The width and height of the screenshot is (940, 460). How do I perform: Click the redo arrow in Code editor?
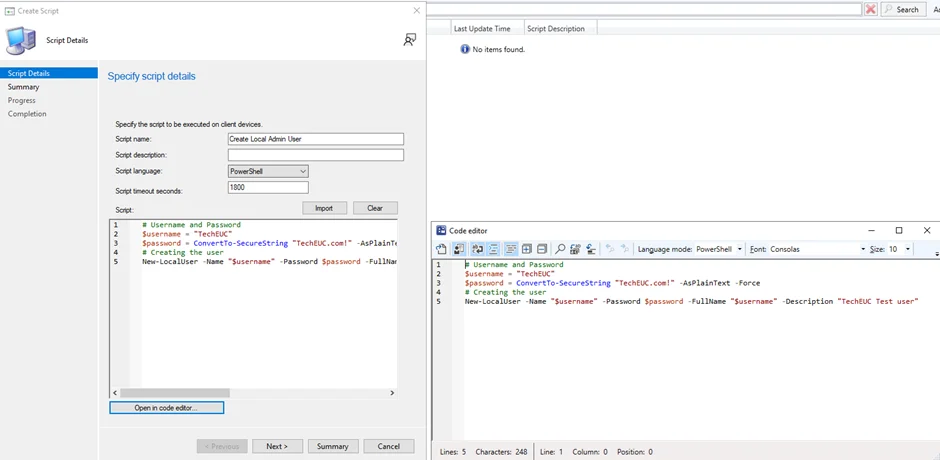click(625, 249)
